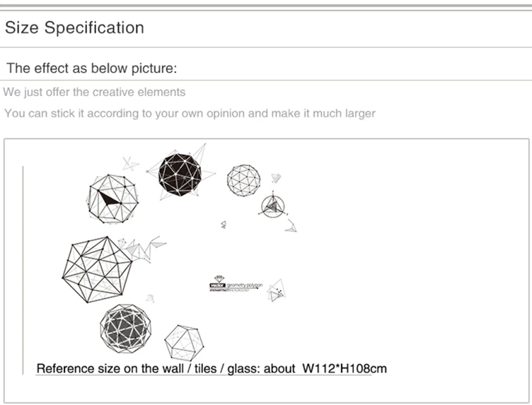This screenshot has width=532, height=405.
Task: Click the small wireframe sphere at top
Action: tap(243, 181)
